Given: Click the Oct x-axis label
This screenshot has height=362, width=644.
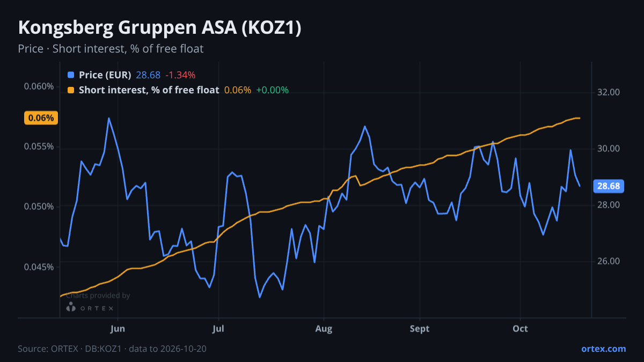Looking at the screenshot, I should point(520,329).
